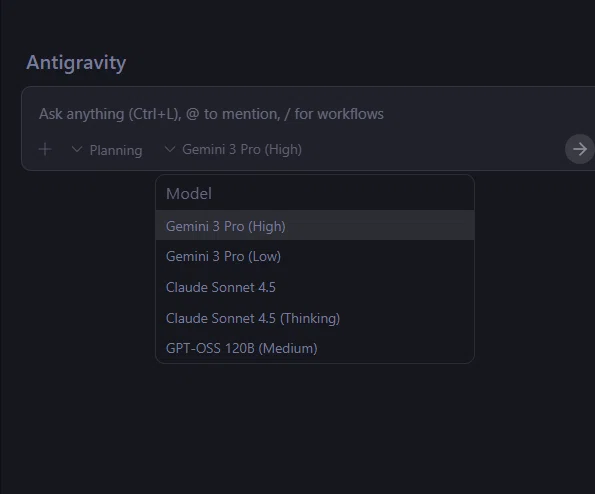Image resolution: width=595 pixels, height=494 pixels.
Task: Click the Planning text label
Action: click(116, 150)
